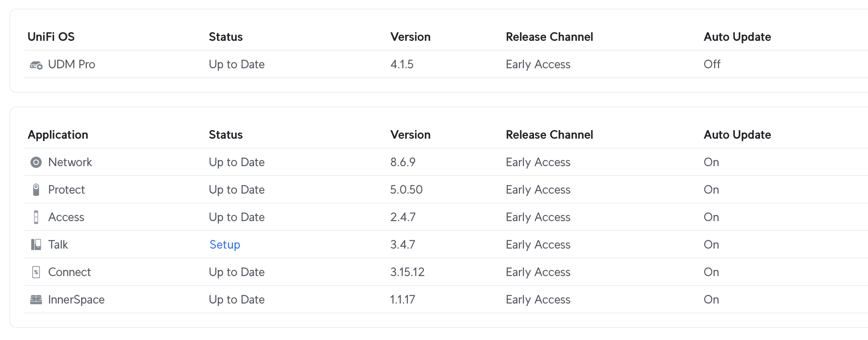The height and width of the screenshot is (340, 868).
Task: Click the InnerSpace application icon
Action: (36, 300)
